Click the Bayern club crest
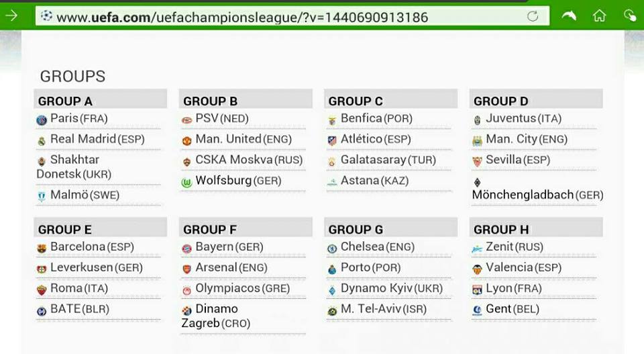Screen dimensions: 644x354 pyautogui.click(x=186, y=249)
